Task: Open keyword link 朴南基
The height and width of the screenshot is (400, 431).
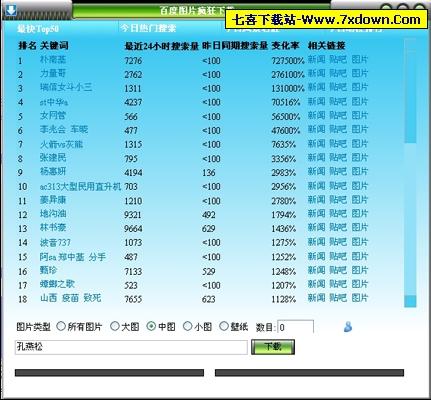Action: (x=53, y=60)
